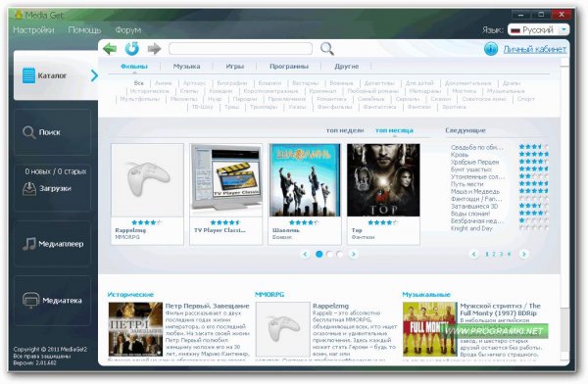
Task: Go to page 2 in Следующие pager
Action: pyautogui.click(x=494, y=255)
